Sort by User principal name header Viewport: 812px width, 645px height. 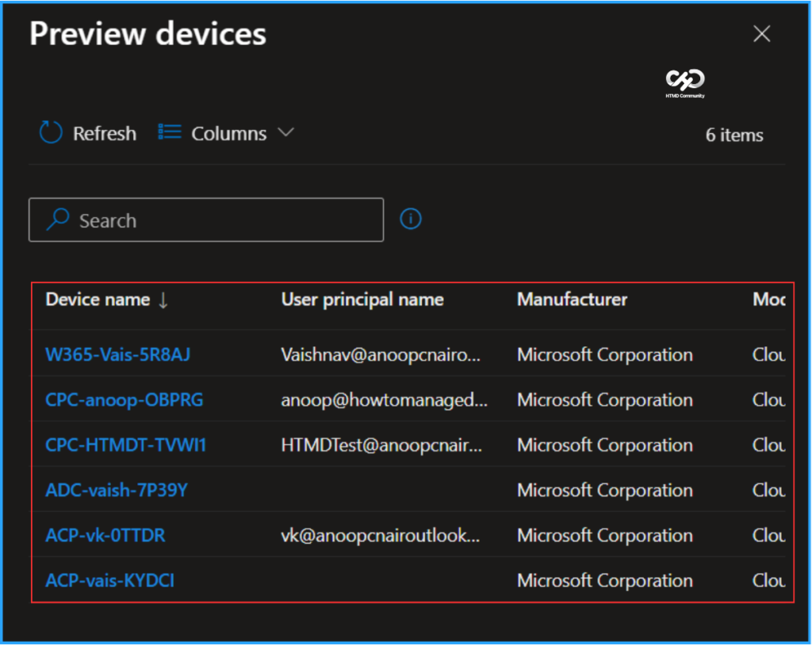[x=362, y=300]
